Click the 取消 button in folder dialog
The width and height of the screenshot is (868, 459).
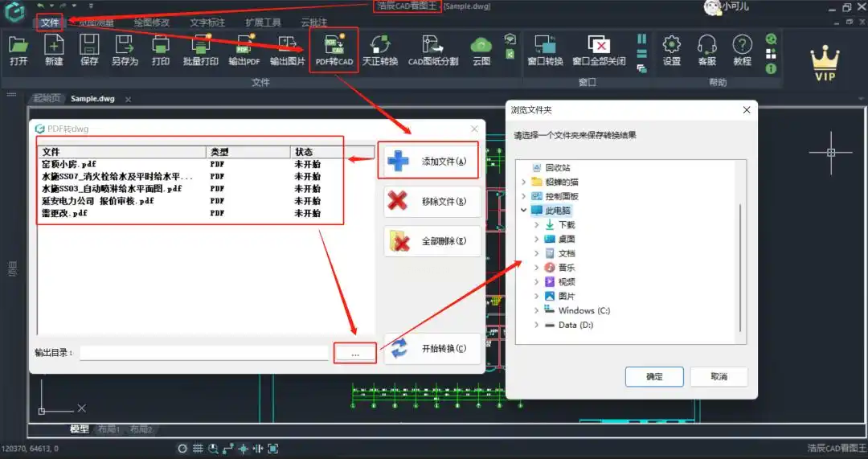pyautogui.click(x=719, y=376)
